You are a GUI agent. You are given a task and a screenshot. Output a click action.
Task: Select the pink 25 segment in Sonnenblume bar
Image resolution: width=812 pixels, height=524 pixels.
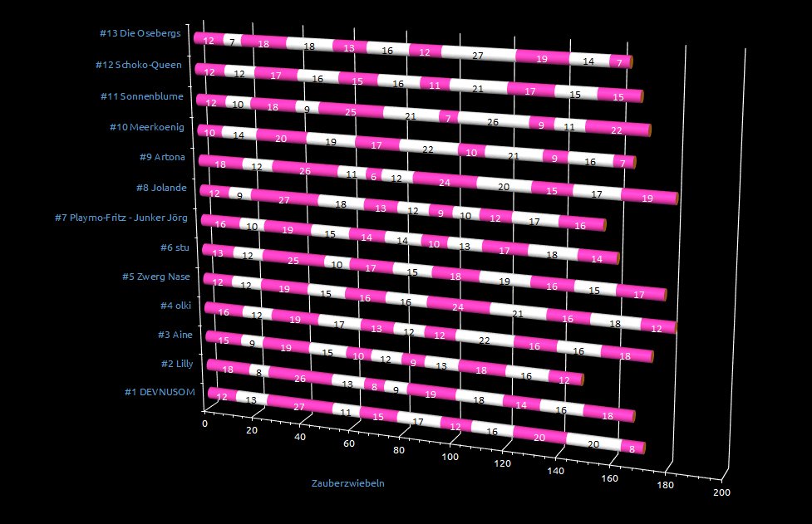350,112
